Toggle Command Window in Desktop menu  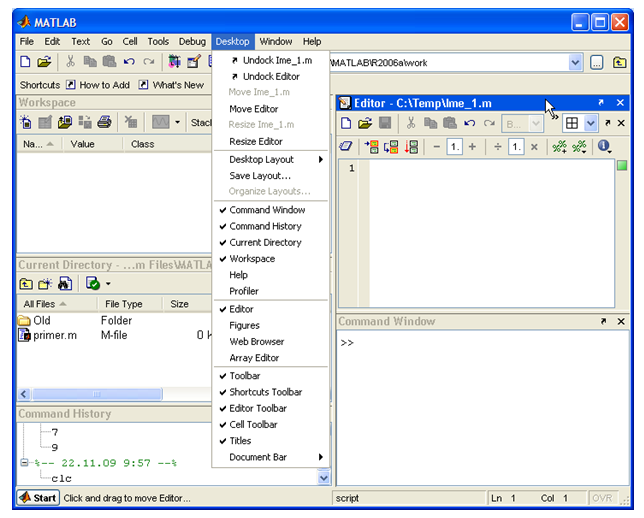(x=270, y=210)
